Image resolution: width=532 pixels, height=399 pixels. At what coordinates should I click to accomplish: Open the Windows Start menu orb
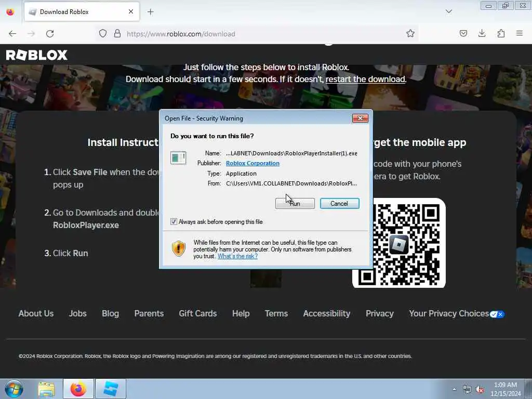click(x=14, y=389)
